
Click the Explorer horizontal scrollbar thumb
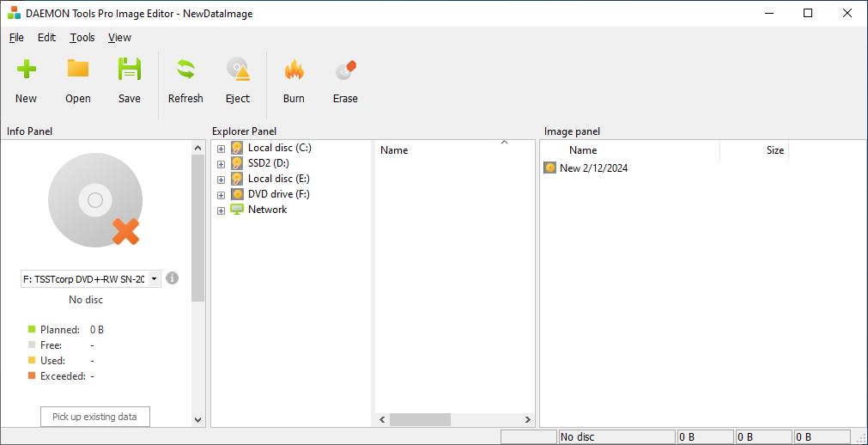pyautogui.click(x=420, y=420)
